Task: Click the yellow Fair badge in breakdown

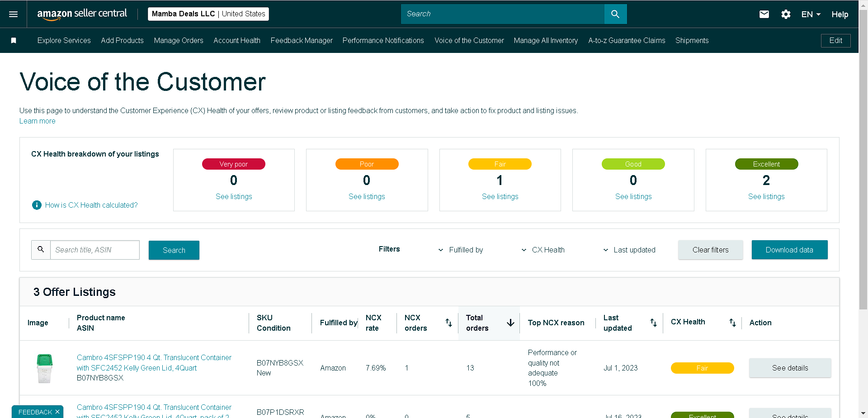Action: pos(500,164)
